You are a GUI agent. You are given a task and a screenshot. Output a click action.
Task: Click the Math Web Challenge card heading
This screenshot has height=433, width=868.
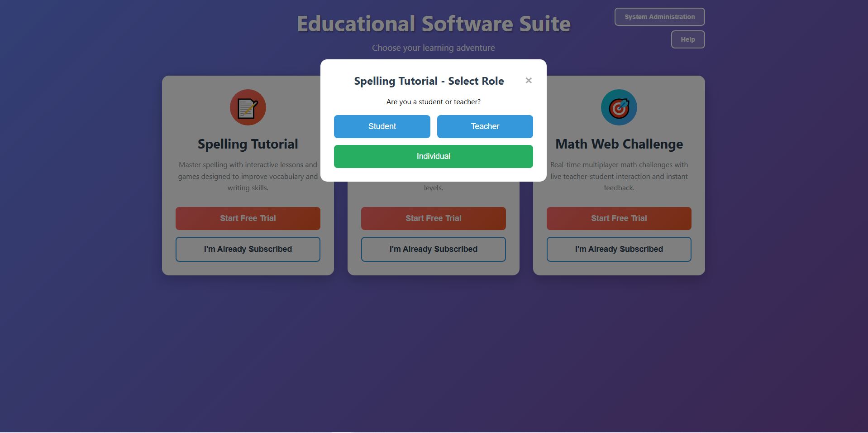619,144
